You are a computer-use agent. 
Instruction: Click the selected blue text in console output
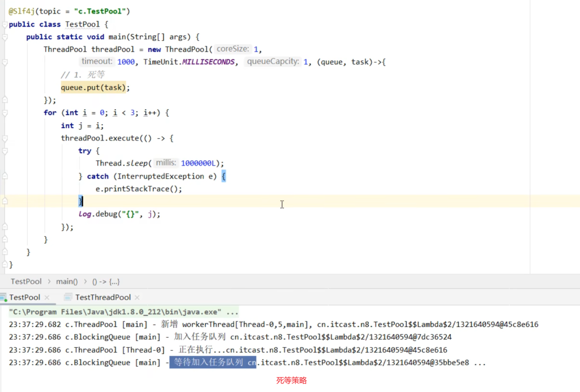point(212,363)
